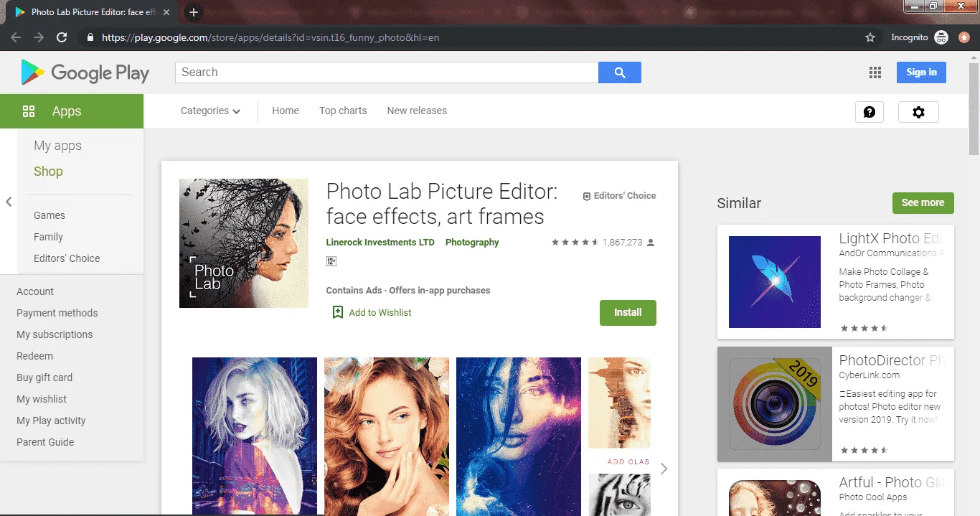The image size is (980, 516).
Task: Expand the Categories dropdown
Action: click(x=210, y=111)
